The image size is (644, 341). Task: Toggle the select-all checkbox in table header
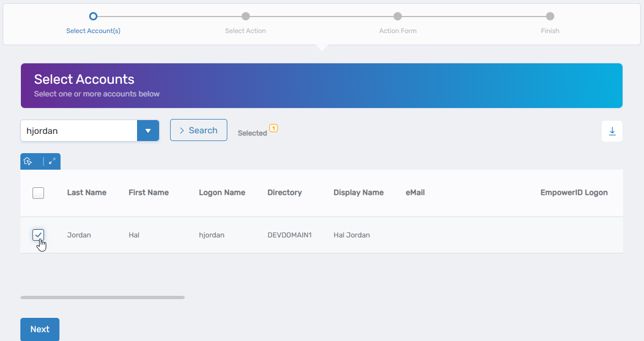[x=38, y=193]
